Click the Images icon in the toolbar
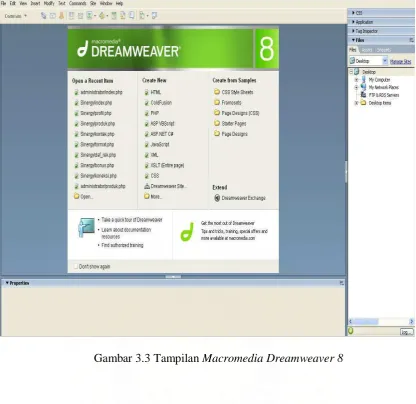The height and width of the screenshot is (404, 416). point(89,16)
